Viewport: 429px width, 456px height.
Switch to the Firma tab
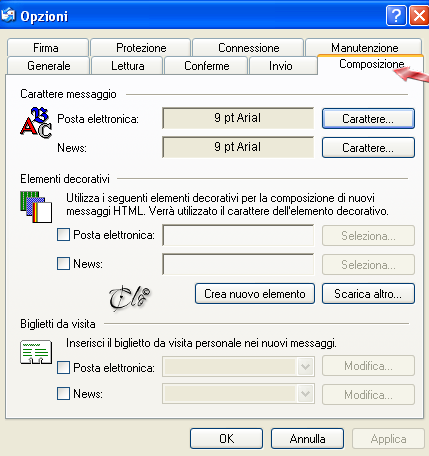click(x=47, y=48)
